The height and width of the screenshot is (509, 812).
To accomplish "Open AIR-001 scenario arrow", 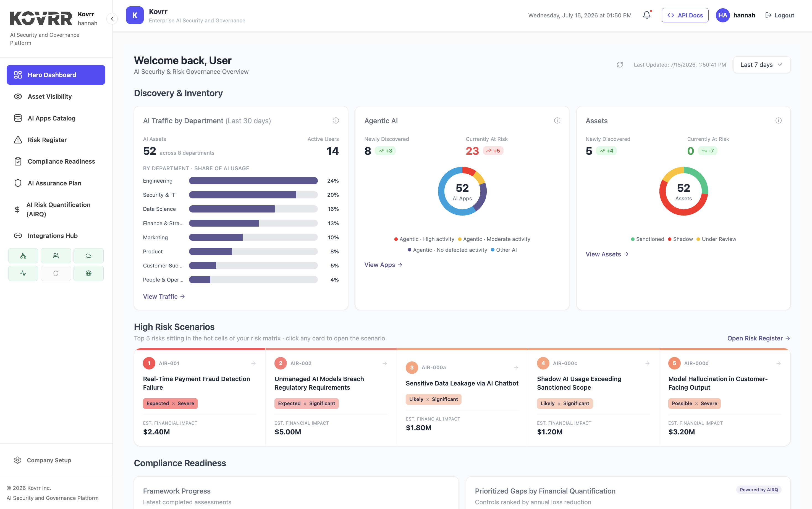I will coord(253,364).
